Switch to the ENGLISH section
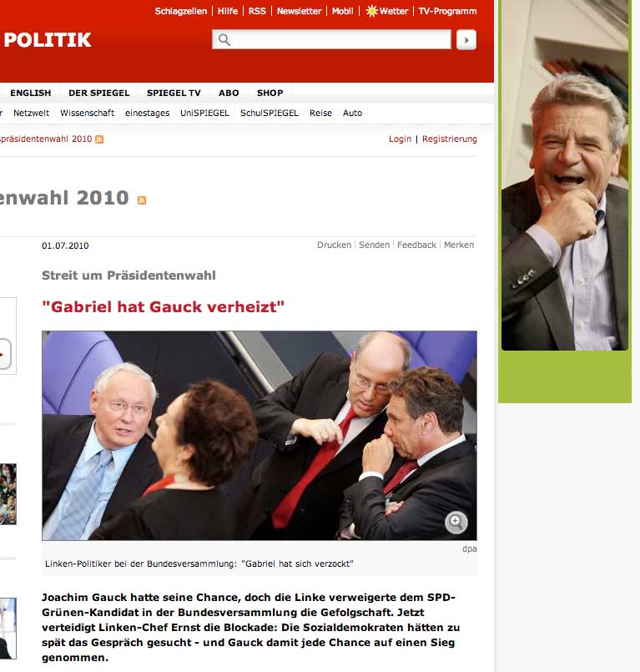This screenshot has height=672, width=640. point(30,93)
